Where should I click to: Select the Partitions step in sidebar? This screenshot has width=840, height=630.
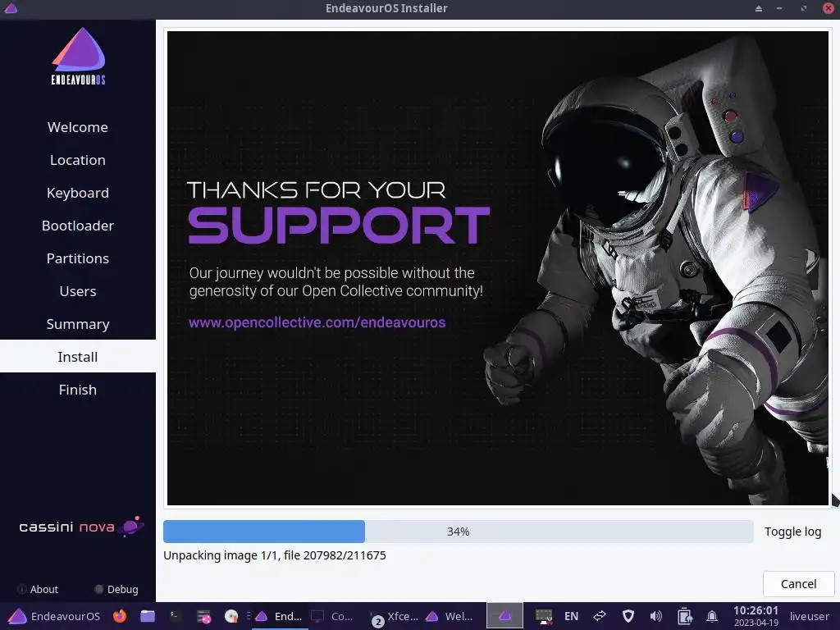[78, 258]
